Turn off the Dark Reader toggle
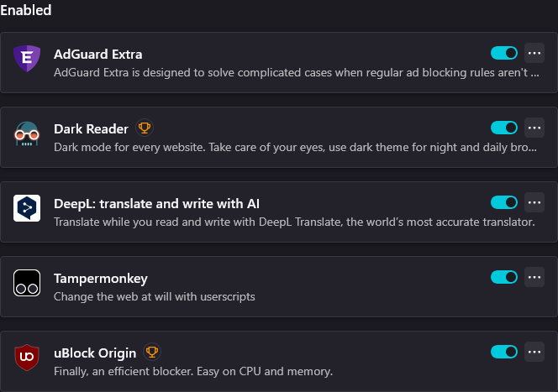Screen dimensions: 558x392 pyautogui.click(x=504, y=128)
